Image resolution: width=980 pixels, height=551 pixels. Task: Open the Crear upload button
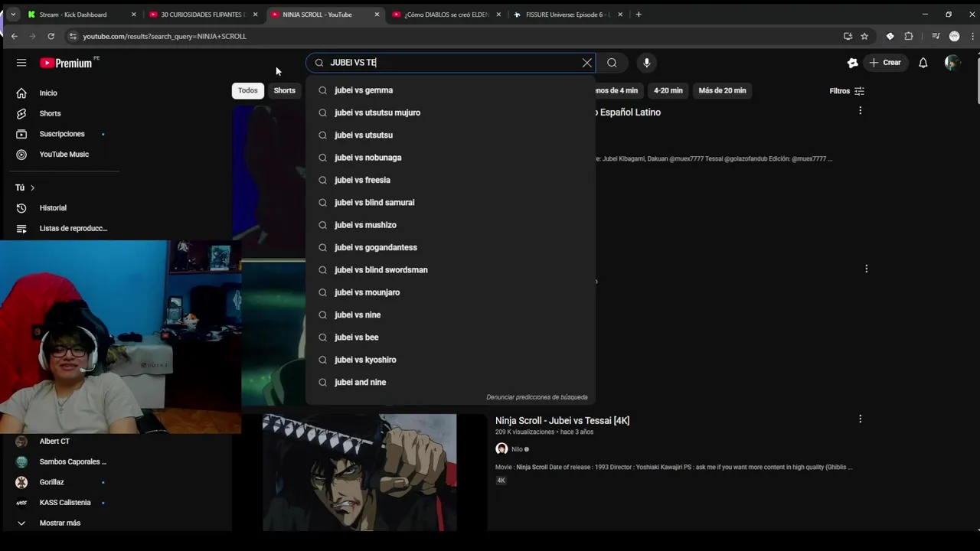click(x=885, y=63)
